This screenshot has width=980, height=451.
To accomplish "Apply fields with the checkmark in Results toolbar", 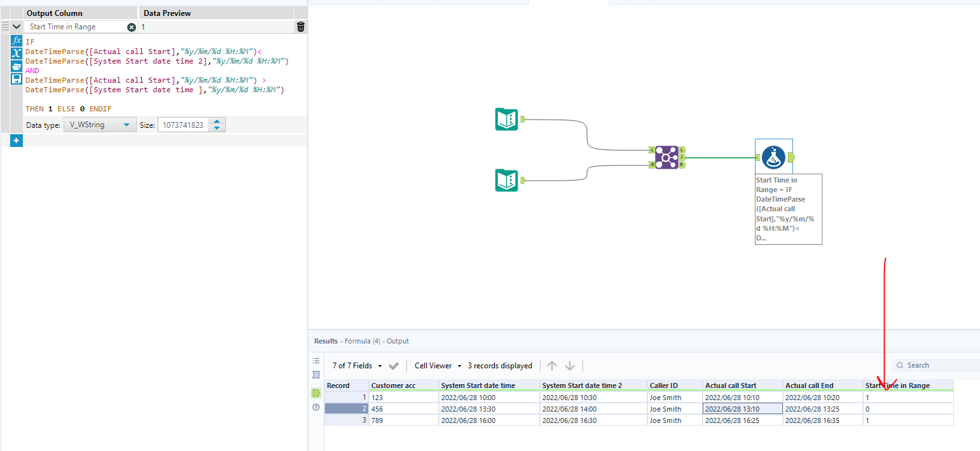I will click(x=394, y=366).
